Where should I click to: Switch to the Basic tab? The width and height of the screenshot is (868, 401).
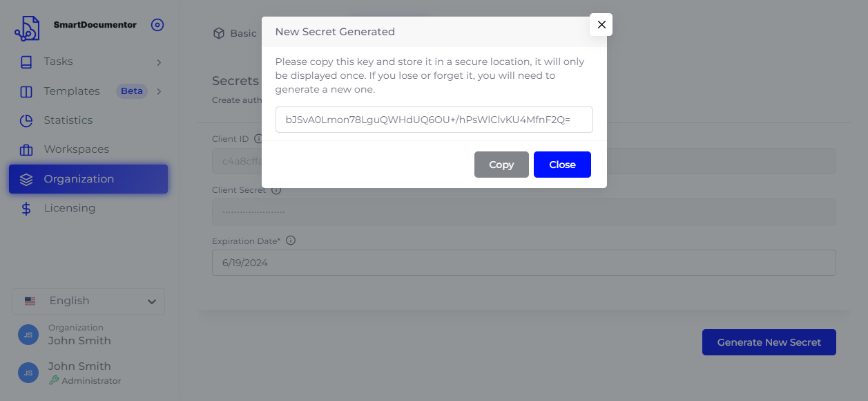pyautogui.click(x=235, y=33)
